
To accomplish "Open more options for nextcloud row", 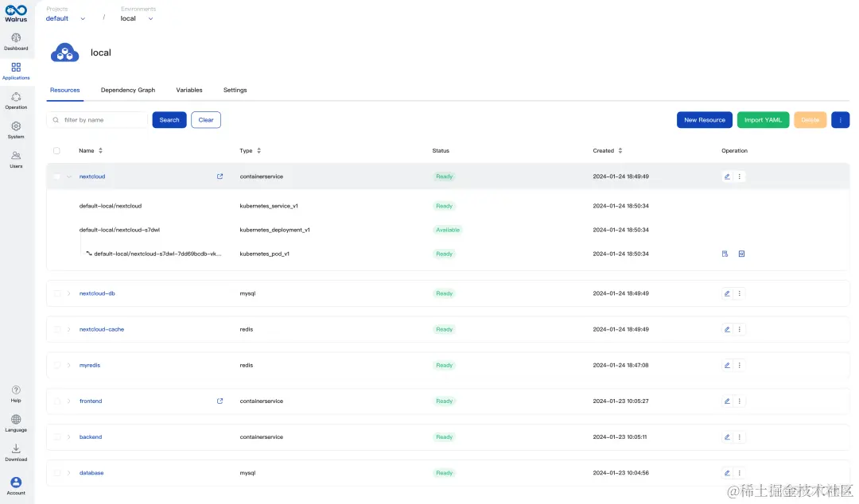I will [739, 176].
